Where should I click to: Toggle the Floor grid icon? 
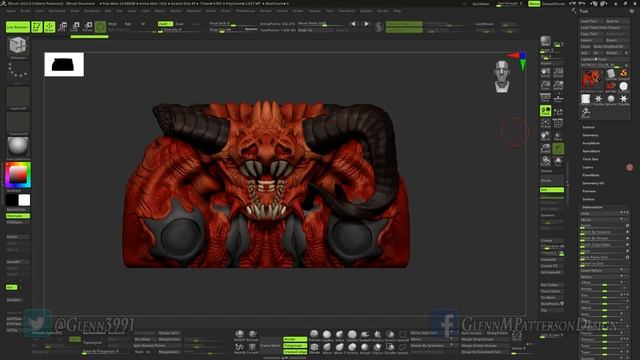click(558, 98)
